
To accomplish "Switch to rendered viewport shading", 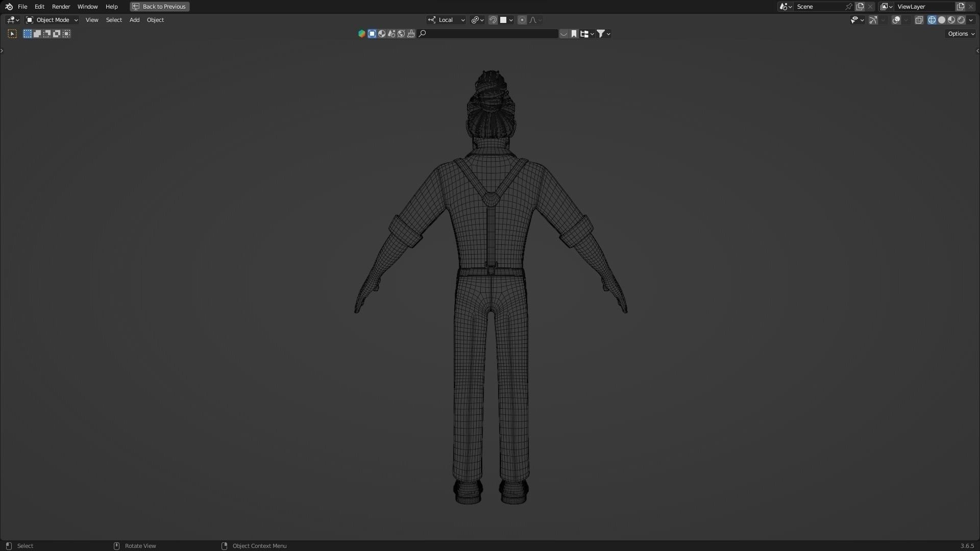I will tap(961, 20).
